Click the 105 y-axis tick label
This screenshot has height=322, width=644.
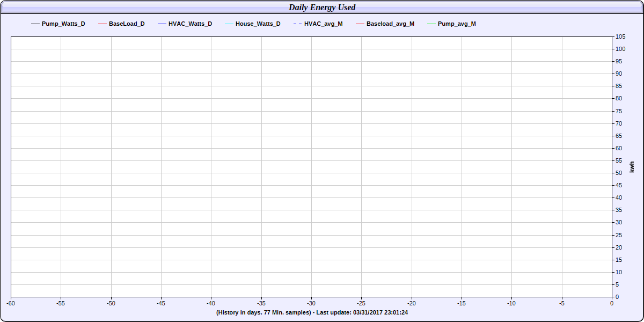tap(620, 36)
